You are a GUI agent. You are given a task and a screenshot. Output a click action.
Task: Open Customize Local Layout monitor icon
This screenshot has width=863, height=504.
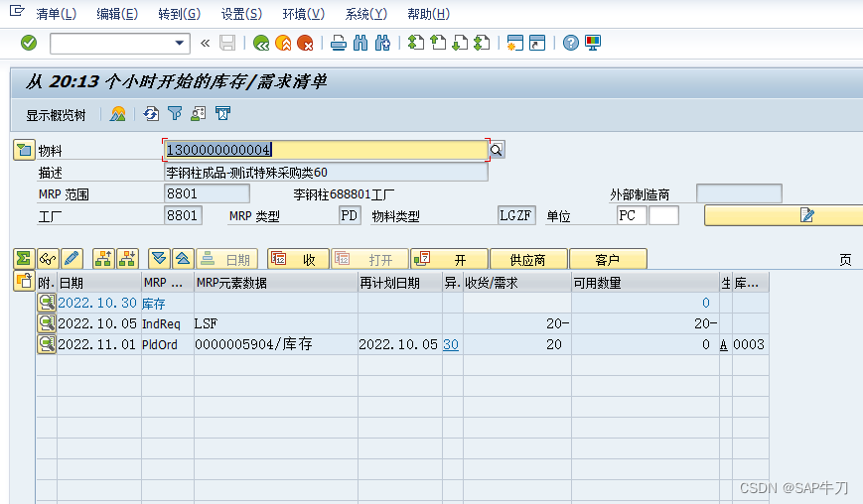tap(593, 43)
